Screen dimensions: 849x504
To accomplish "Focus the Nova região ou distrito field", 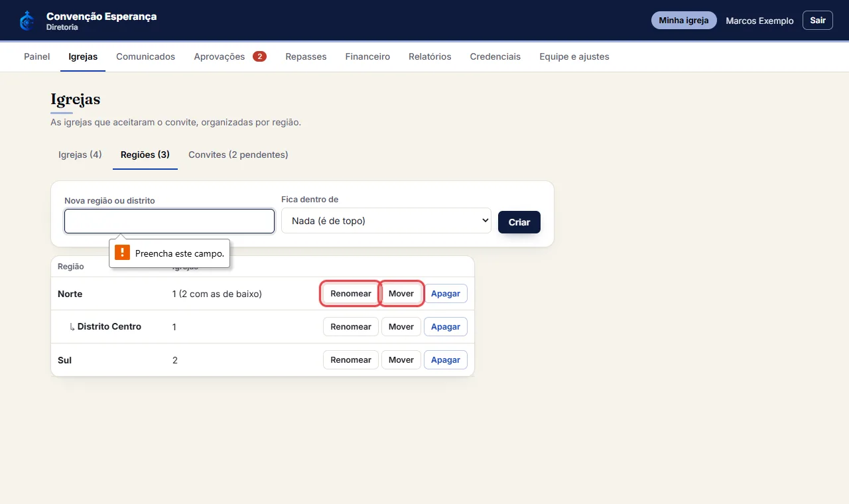I will coord(169,221).
